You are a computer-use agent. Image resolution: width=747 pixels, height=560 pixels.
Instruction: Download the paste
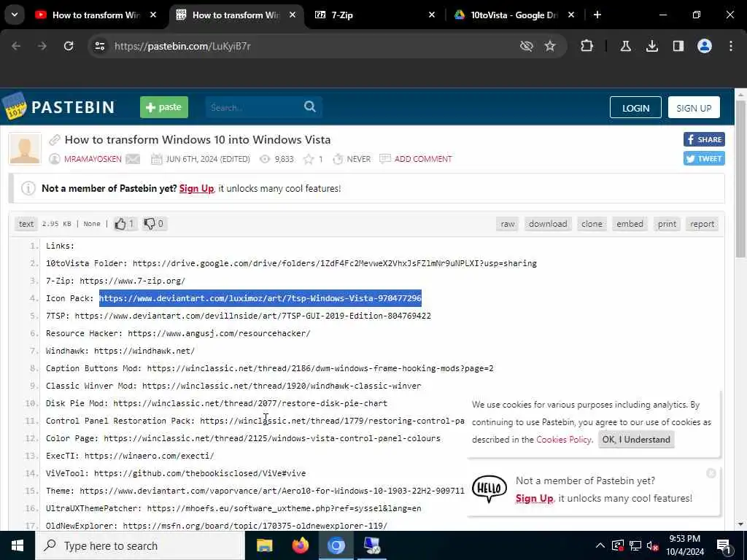tap(548, 224)
